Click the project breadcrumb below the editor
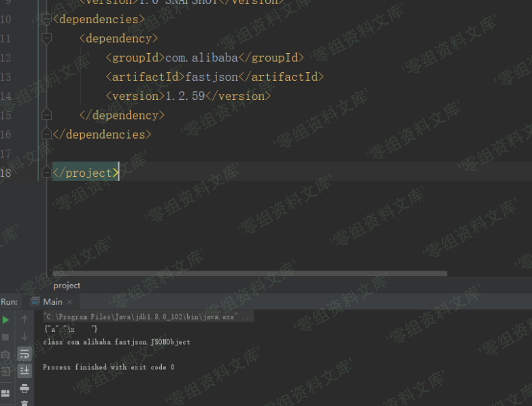 [67, 286]
